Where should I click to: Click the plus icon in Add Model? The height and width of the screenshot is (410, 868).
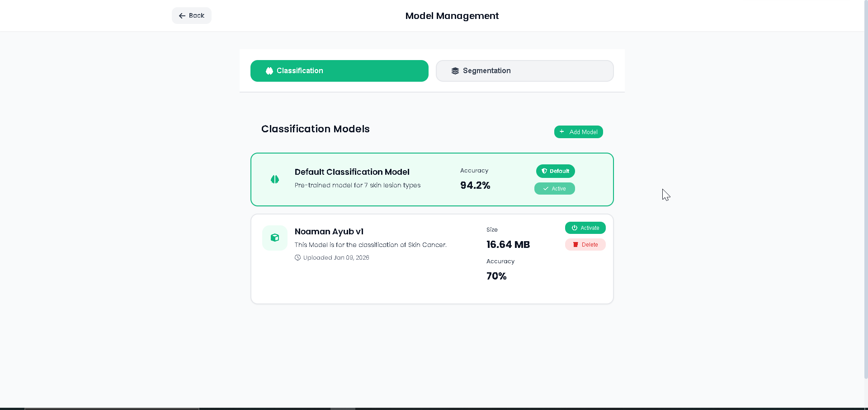(x=562, y=132)
